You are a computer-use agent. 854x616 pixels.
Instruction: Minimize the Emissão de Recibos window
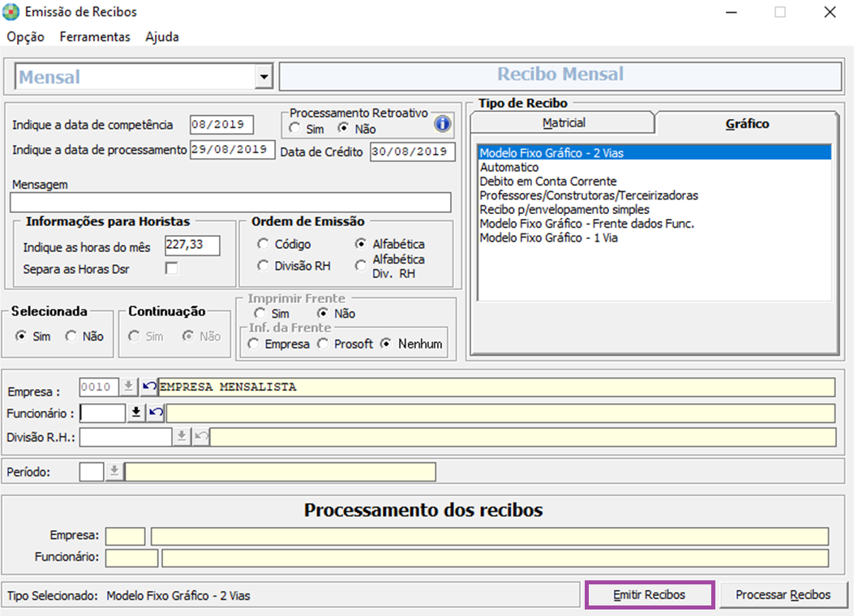pos(732,12)
